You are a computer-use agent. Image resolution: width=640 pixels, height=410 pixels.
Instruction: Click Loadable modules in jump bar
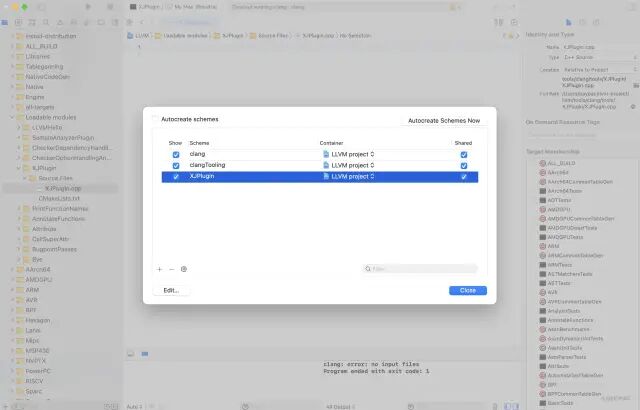(x=181, y=36)
